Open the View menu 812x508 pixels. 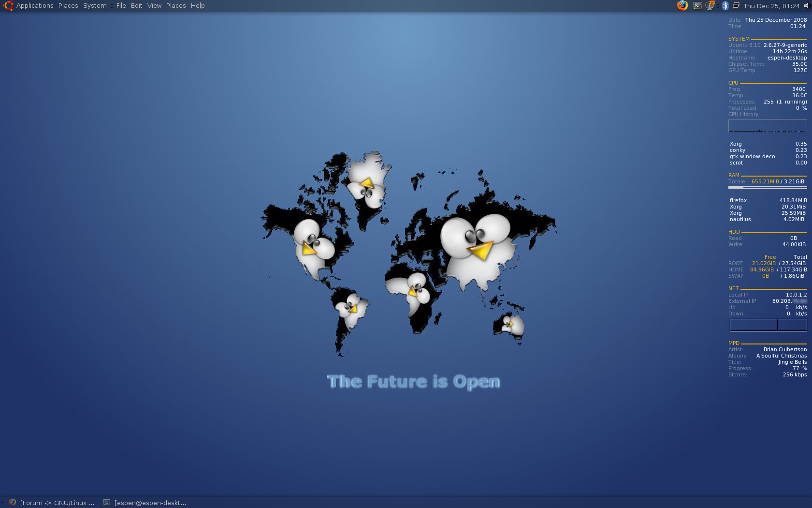[x=154, y=6]
